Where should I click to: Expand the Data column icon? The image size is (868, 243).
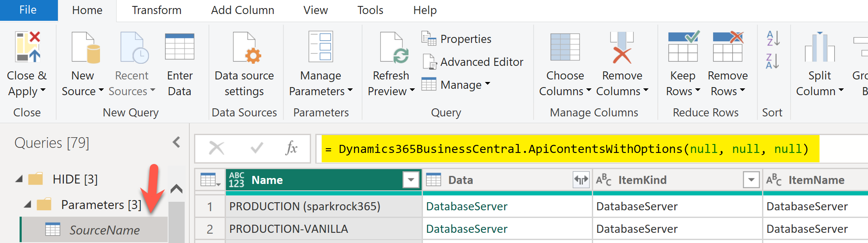pos(581,180)
